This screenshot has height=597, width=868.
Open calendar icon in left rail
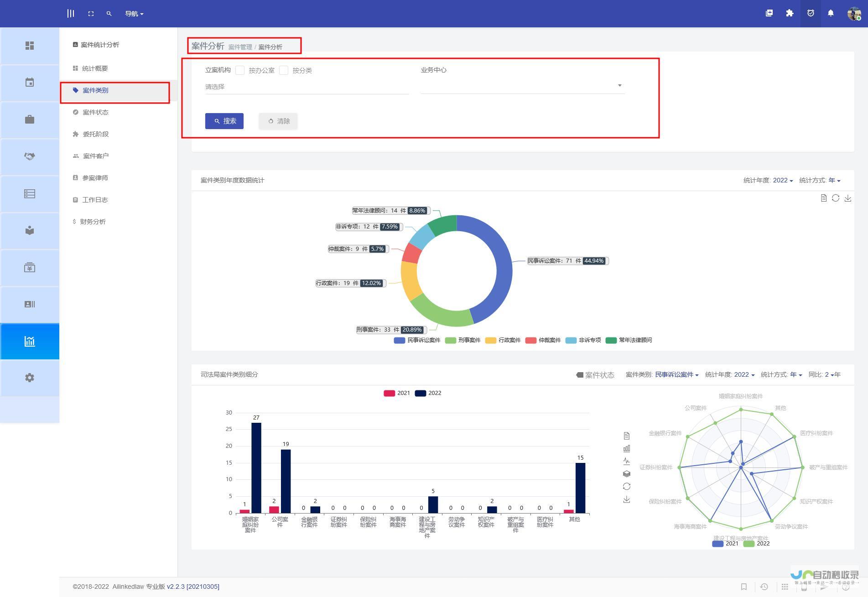click(x=30, y=83)
